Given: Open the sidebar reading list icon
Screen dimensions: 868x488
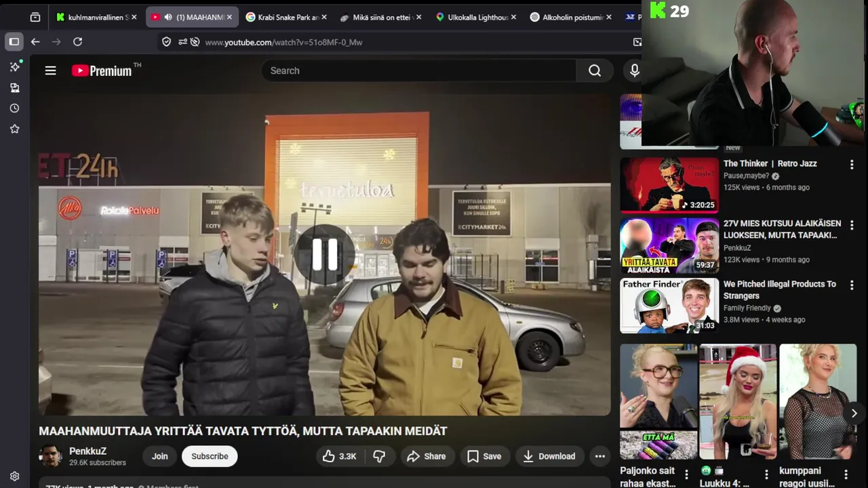Looking at the screenshot, I should point(14,87).
